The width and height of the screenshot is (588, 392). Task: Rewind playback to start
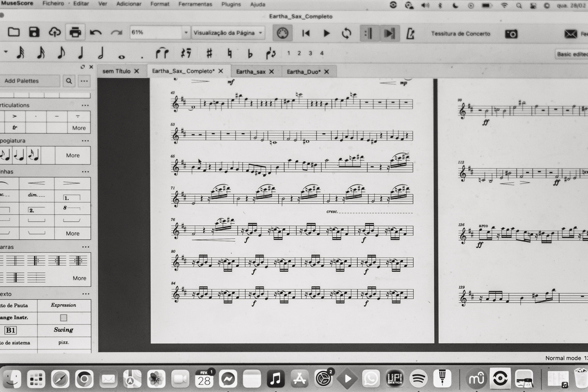tap(306, 34)
